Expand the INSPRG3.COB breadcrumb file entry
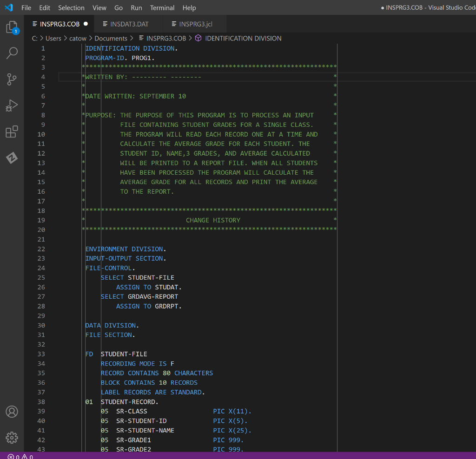This screenshot has height=459, width=476. [x=166, y=39]
